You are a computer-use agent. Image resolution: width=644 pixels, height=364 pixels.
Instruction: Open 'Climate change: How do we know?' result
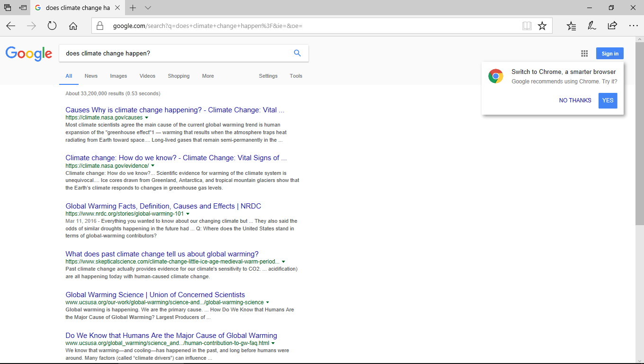176,158
